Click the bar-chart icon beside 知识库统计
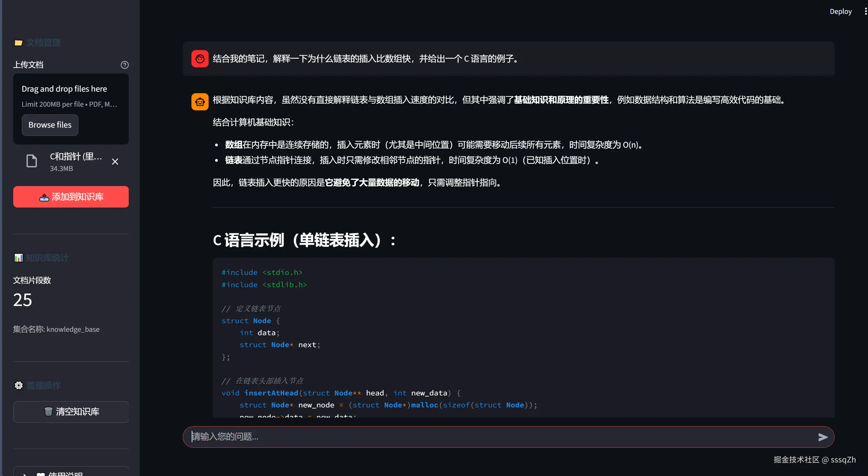Image resolution: width=868 pixels, height=476 pixels. click(x=18, y=258)
